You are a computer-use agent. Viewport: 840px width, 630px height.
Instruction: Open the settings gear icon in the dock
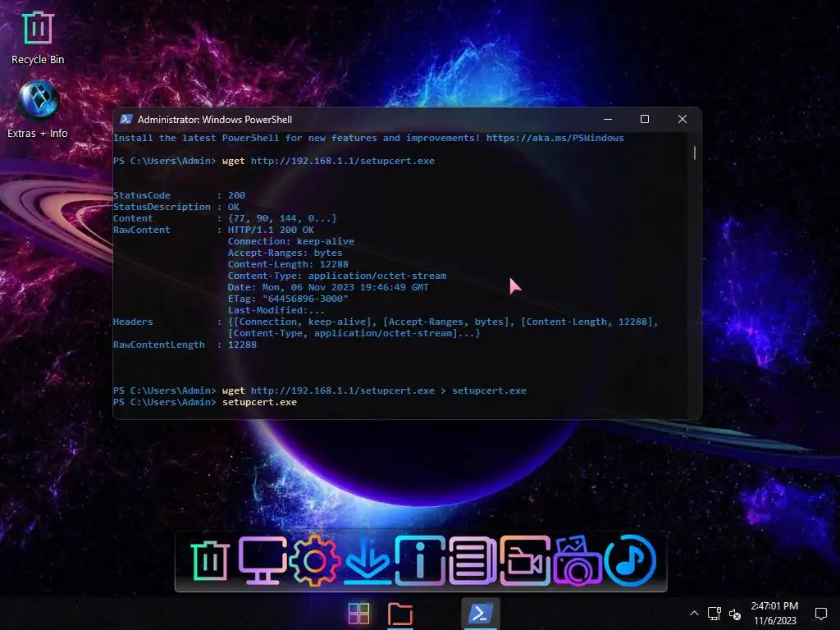pyautogui.click(x=314, y=560)
